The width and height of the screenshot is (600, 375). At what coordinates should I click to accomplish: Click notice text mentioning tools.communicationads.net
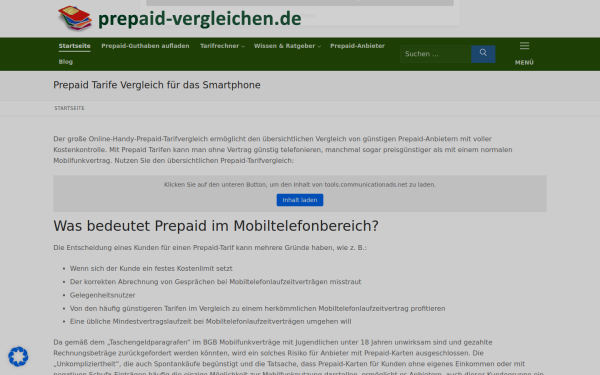(x=300, y=184)
